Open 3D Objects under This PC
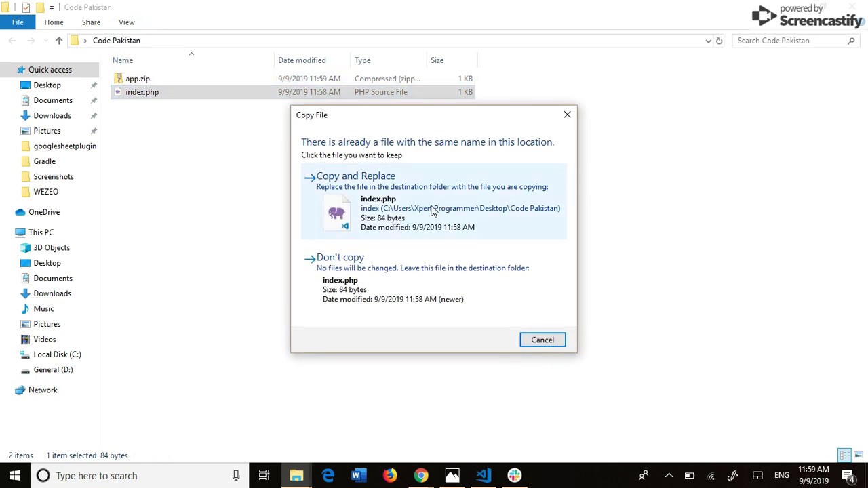 pyautogui.click(x=52, y=248)
